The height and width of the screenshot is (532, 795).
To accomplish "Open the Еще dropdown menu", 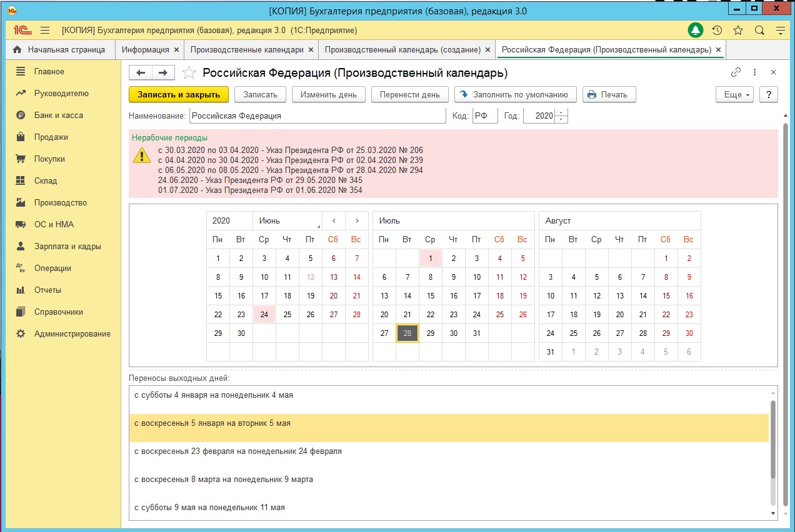I will (734, 94).
